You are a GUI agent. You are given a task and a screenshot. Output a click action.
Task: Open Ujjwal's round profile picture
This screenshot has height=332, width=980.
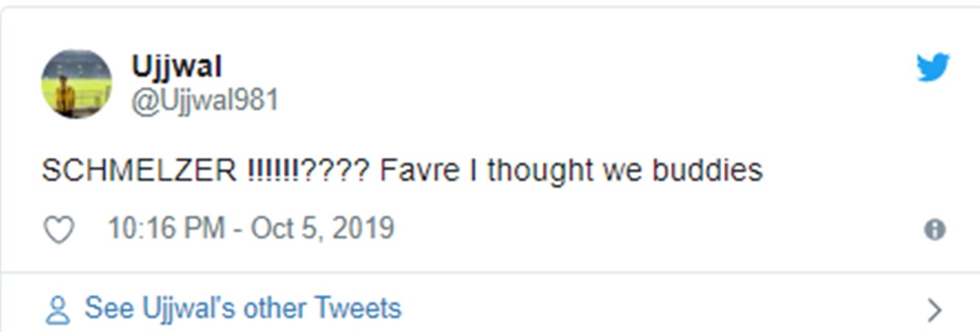[x=77, y=84]
